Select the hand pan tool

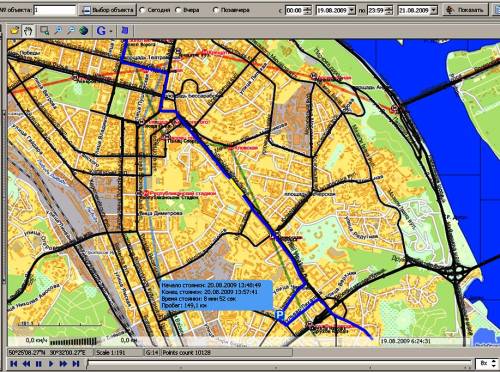click(28, 31)
